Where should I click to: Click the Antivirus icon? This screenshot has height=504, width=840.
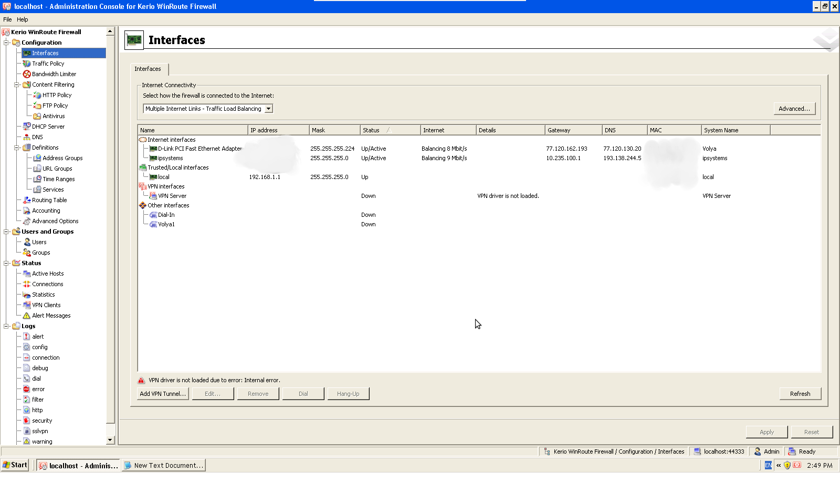(37, 116)
